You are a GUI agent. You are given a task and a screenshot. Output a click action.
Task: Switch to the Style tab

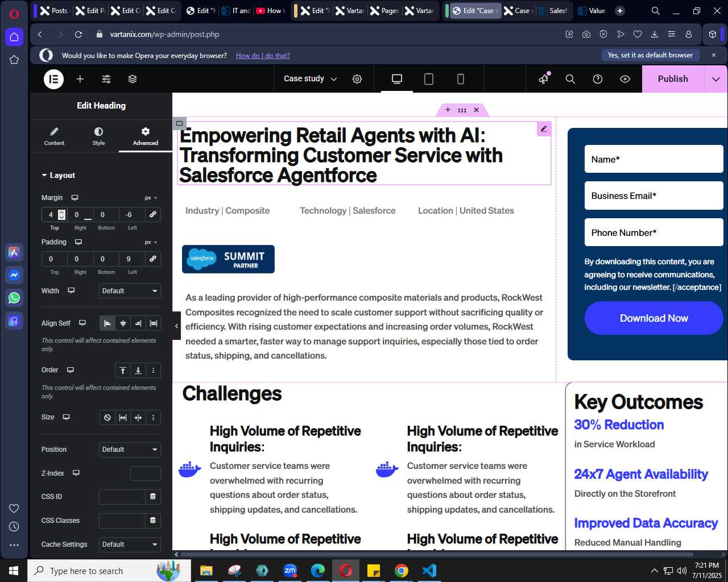pyautogui.click(x=98, y=136)
